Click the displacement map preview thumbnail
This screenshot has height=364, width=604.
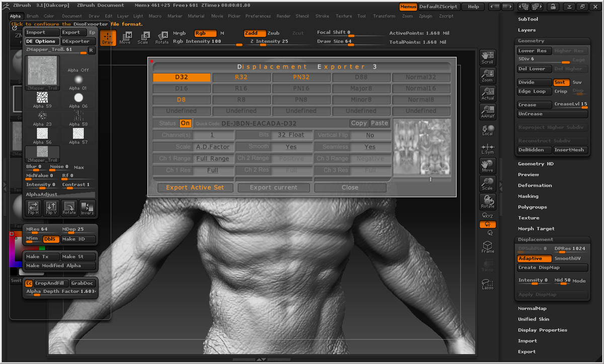422,147
